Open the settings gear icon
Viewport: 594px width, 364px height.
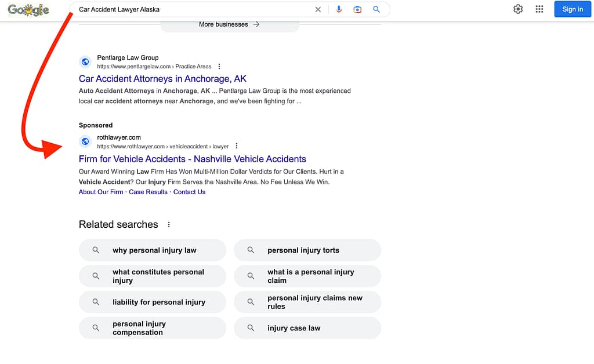pyautogui.click(x=518, y=9)
